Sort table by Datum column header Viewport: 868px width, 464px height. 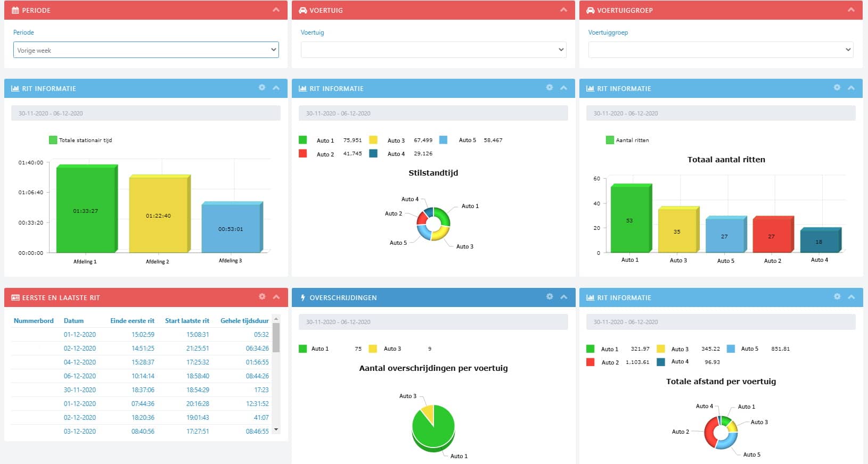pyautogui.click(x=73, y=321)
